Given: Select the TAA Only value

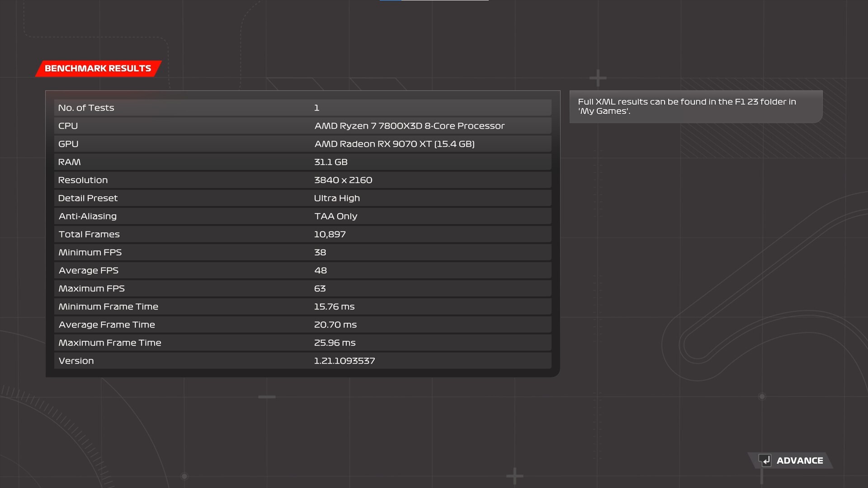Looking at the screenshot, I should (336, 216).
